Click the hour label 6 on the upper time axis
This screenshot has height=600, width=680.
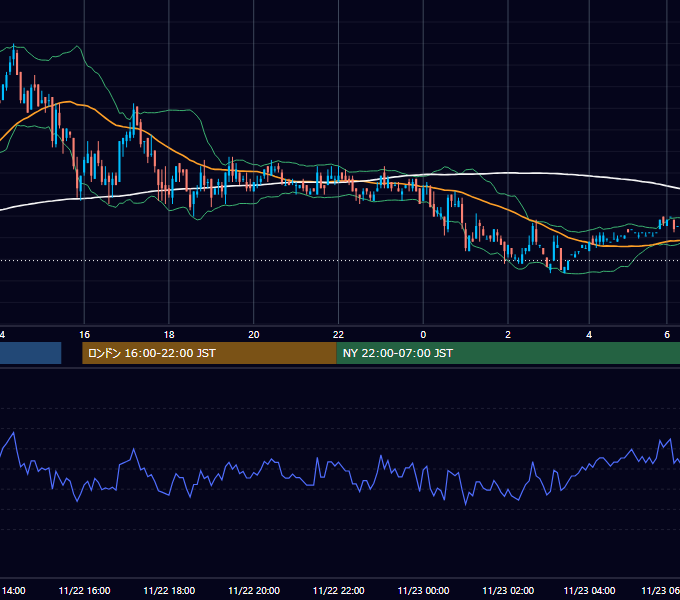pos(667,335)
